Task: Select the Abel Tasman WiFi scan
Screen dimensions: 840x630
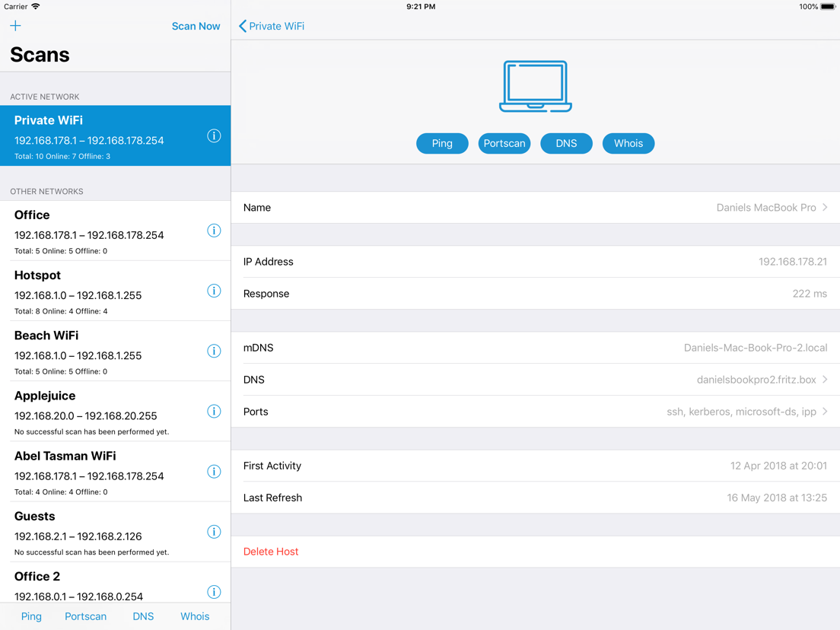Action: 115,472
